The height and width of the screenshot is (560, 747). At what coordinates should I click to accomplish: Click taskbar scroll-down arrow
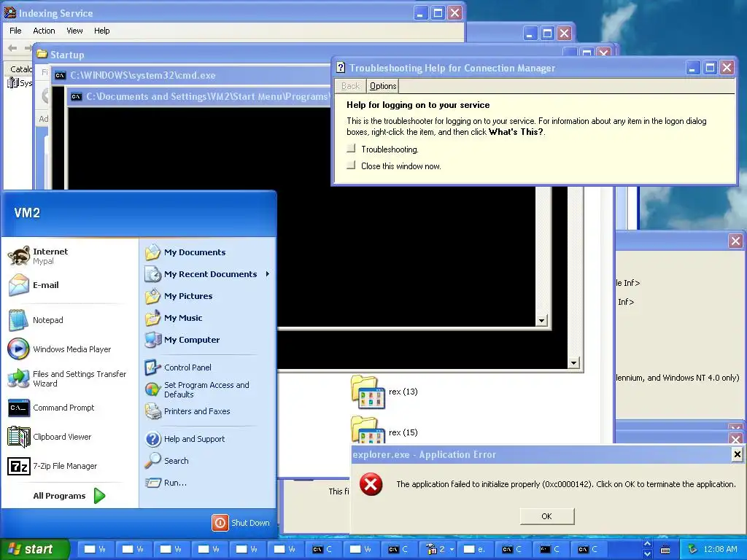pos(647,554)
